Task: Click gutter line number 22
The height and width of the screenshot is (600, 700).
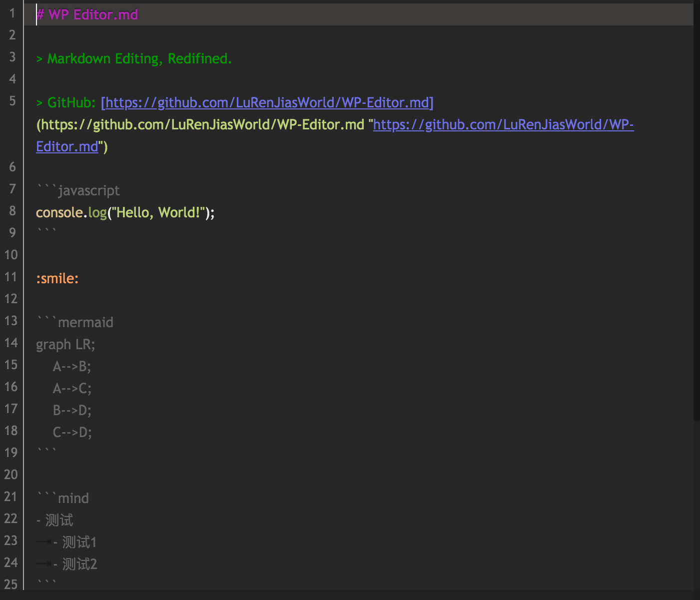Action: (10, 519)
